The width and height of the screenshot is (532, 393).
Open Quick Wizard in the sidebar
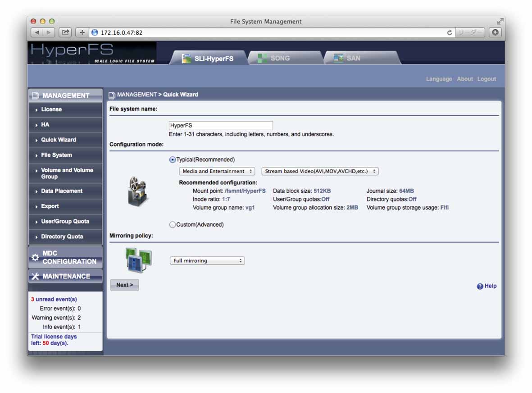(x=65, y=140)
